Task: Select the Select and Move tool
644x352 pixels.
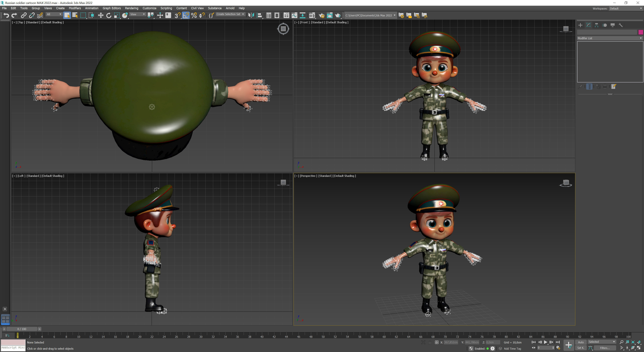Action: [100, 15]
